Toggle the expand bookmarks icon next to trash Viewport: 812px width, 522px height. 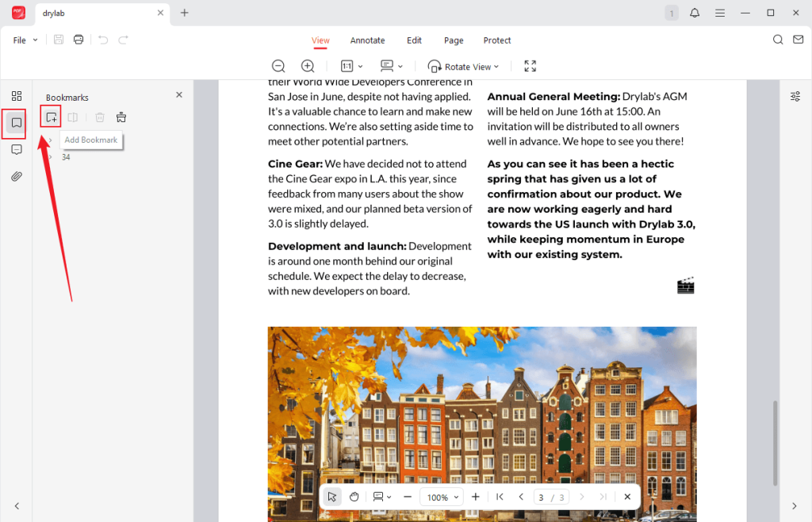121,117
